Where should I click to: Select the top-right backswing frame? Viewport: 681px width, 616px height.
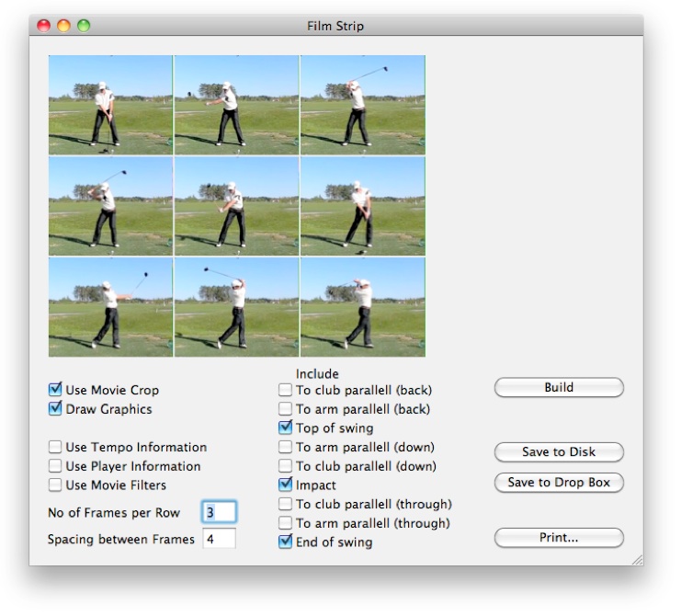(x=363, y=105)
